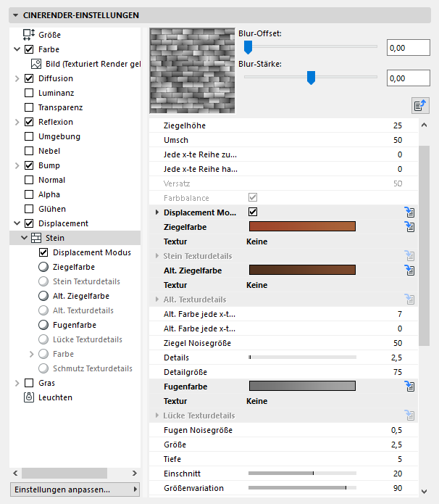Image resolution: width=439 pixels, height=504 pixels.
Task: Select the Nebel tree item
Action: 49,151
